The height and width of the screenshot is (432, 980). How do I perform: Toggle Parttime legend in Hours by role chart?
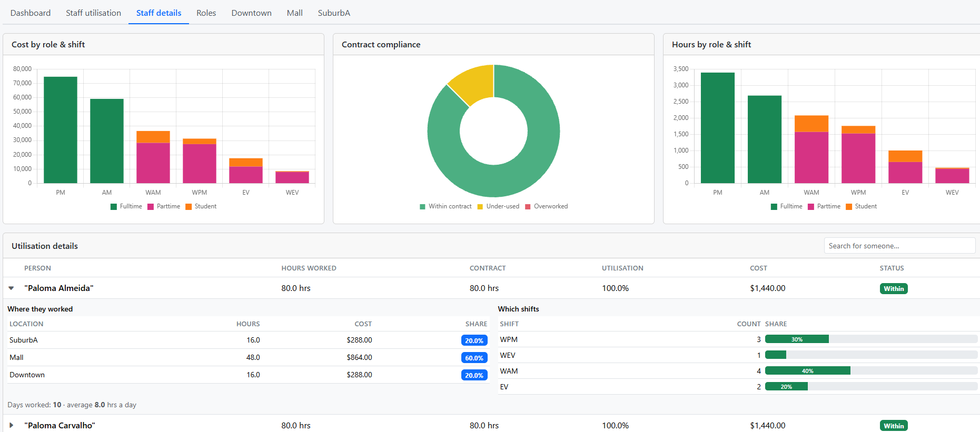click(824, 206)
